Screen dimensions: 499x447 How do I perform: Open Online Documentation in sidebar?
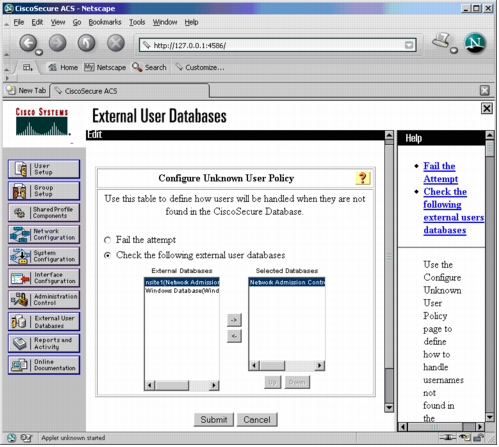pos(44,365)
